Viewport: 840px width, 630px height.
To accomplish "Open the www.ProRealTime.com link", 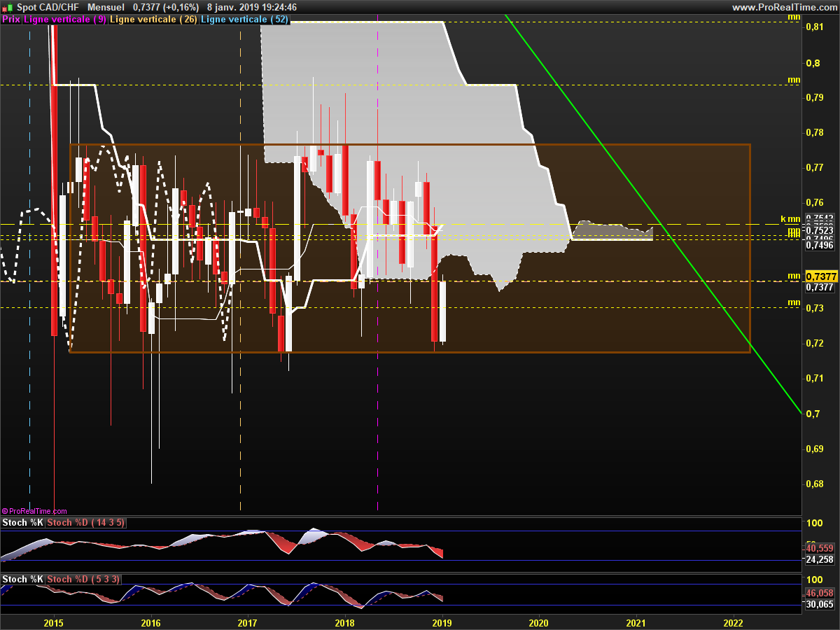I will click(784, 7).
